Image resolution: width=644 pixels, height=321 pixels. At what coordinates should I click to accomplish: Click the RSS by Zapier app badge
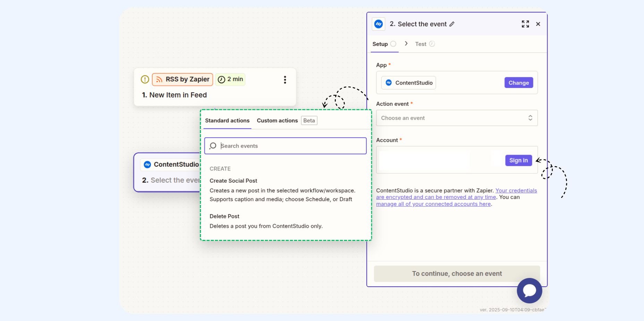click(183, 79)
